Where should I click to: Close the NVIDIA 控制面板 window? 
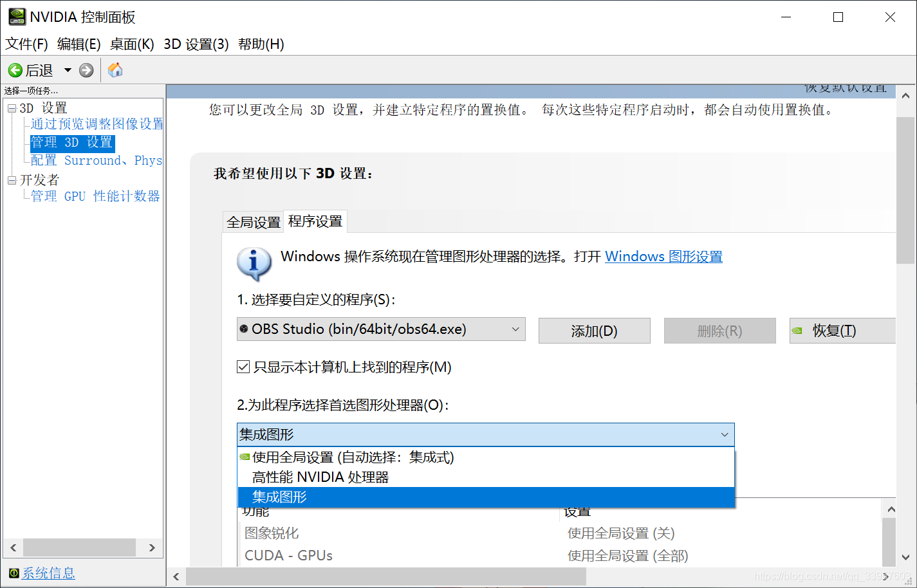(x=890, y=17)
